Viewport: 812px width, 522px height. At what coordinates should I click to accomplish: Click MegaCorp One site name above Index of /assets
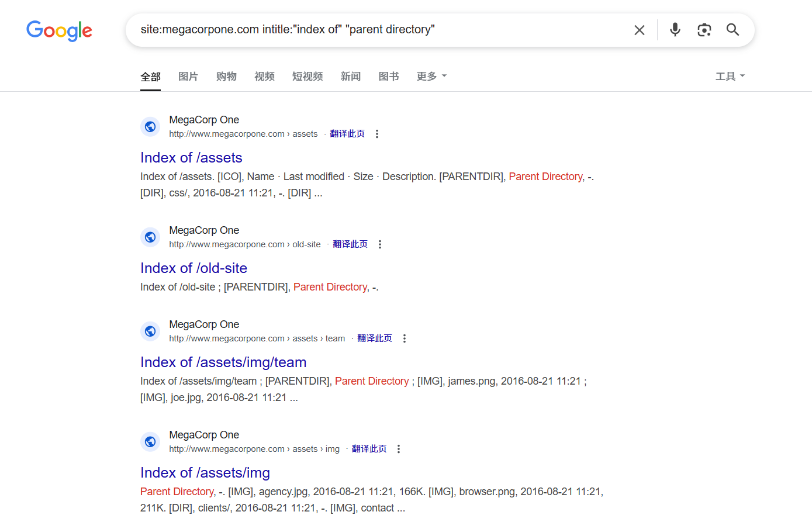coord(204,120)
